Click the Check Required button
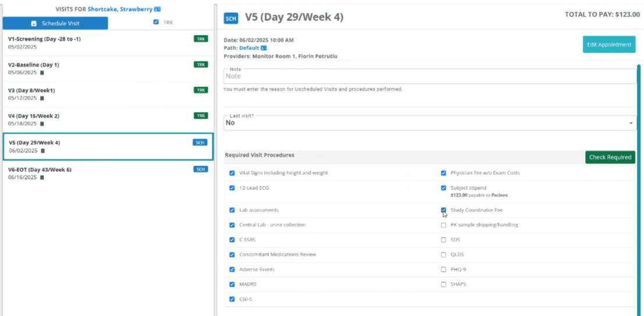 pos(610,157)
